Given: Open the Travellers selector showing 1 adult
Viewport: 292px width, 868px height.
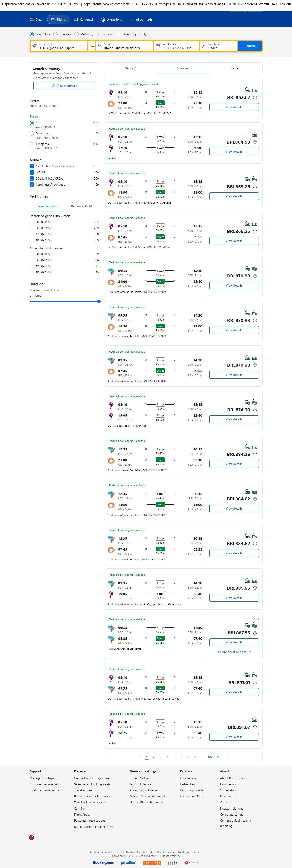Looking at the screenshot, I should tap(218, 46).
